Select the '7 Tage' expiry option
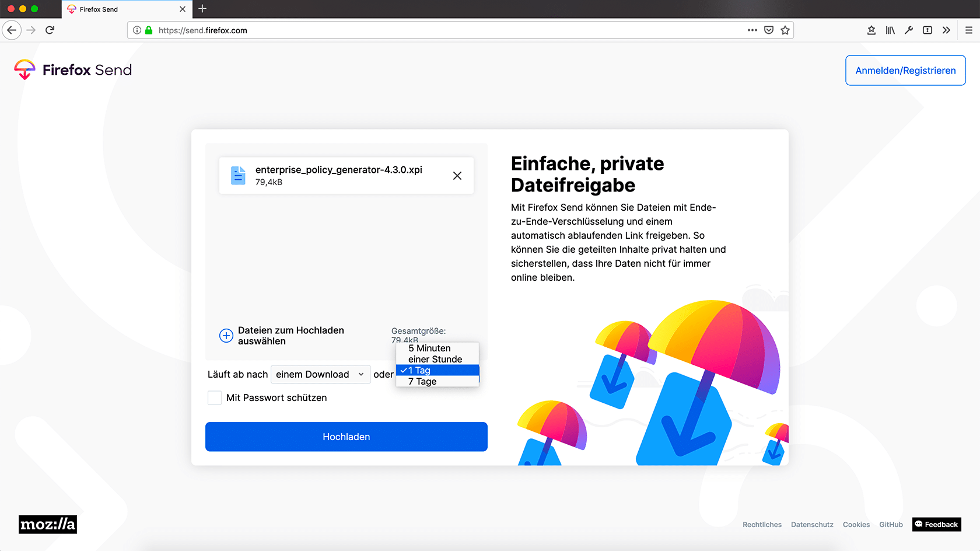980x551 pixels. tap(437, 381)
